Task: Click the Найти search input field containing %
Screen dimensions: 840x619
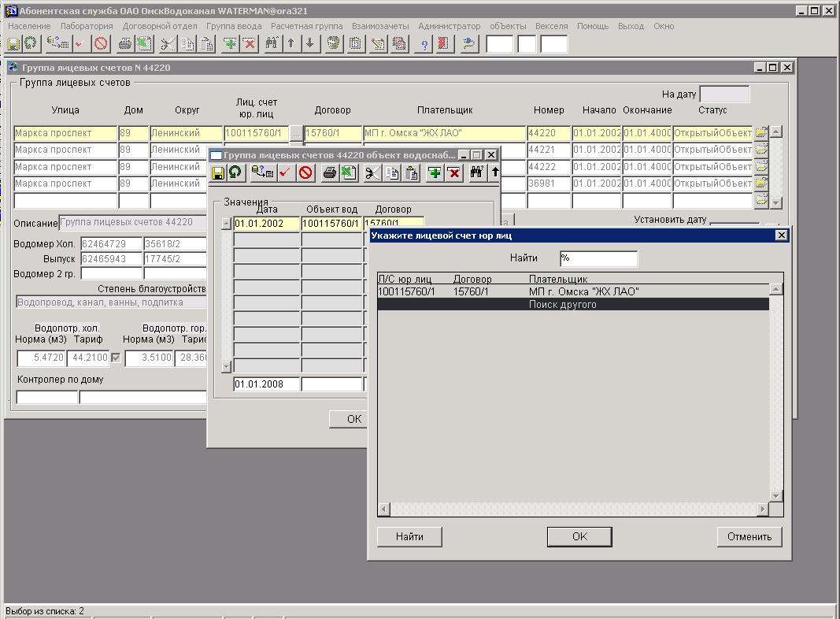Action: pyautogui.click(x=598, y=258)
